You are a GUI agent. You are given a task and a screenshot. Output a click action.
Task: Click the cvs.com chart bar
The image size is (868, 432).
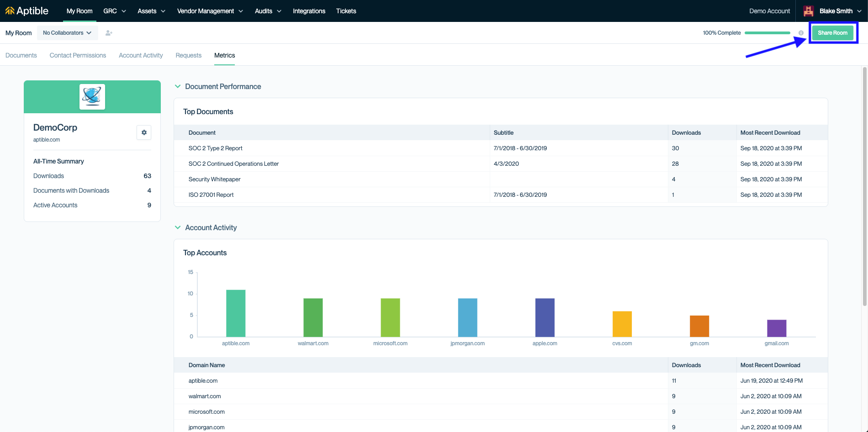622,324
